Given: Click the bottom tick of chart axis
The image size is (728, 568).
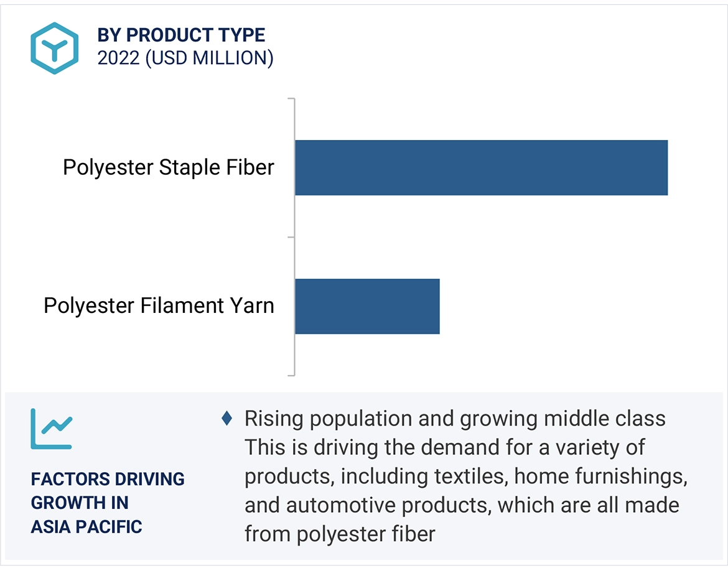Looking at the screenshot, I should click(x=291, y=375).
